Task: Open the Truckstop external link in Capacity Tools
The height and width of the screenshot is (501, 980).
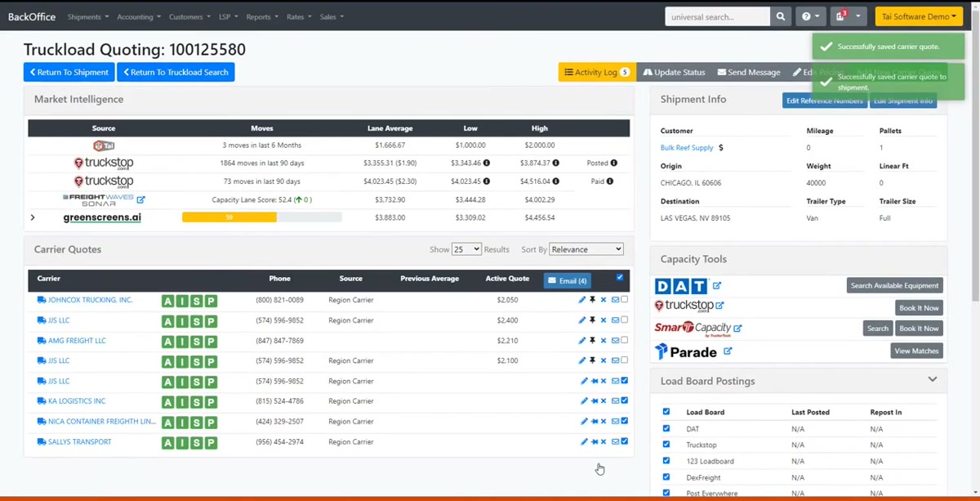Action: 719,306
